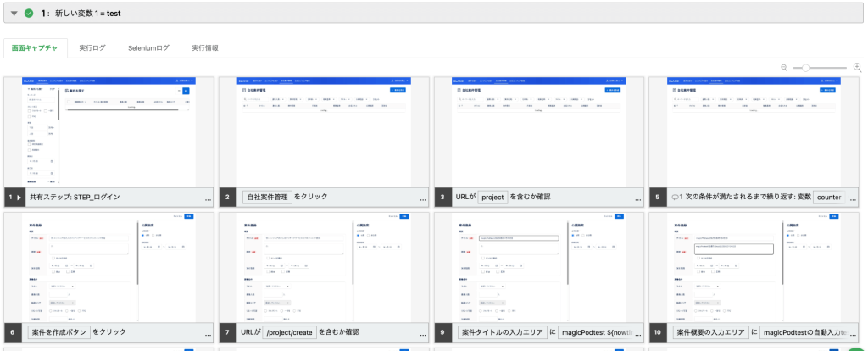The image size is (868, 351).
Task: Click the 自社案件管理 element label in step 2
Action: [x=267, y=197]
